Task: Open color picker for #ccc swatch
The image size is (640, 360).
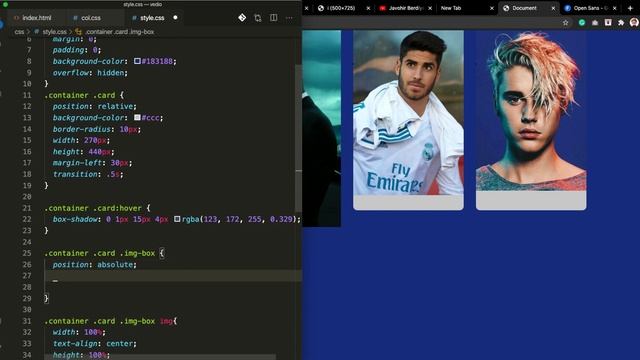Action: point(138,118)
